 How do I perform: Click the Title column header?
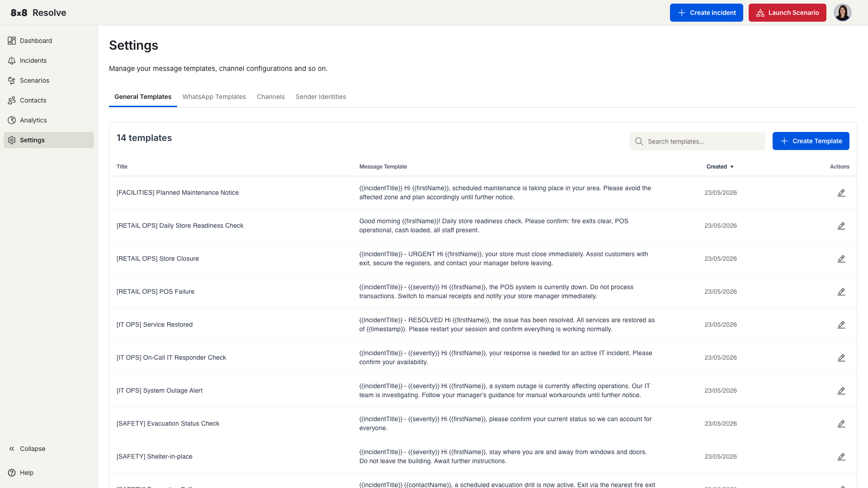(122, 167)
